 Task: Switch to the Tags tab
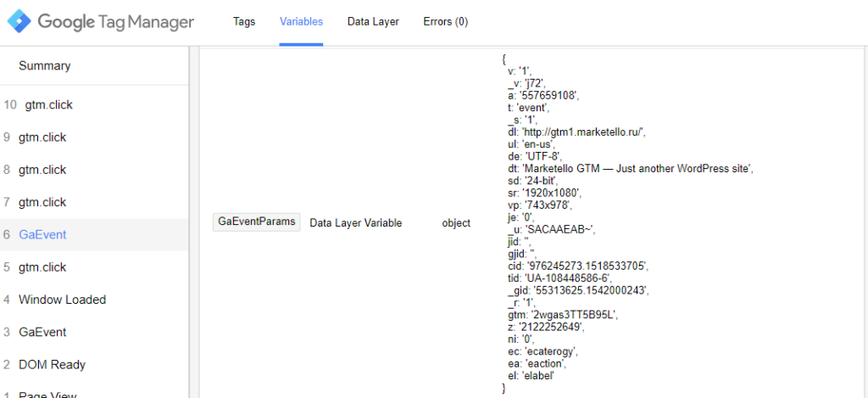(x=244, y=22)
